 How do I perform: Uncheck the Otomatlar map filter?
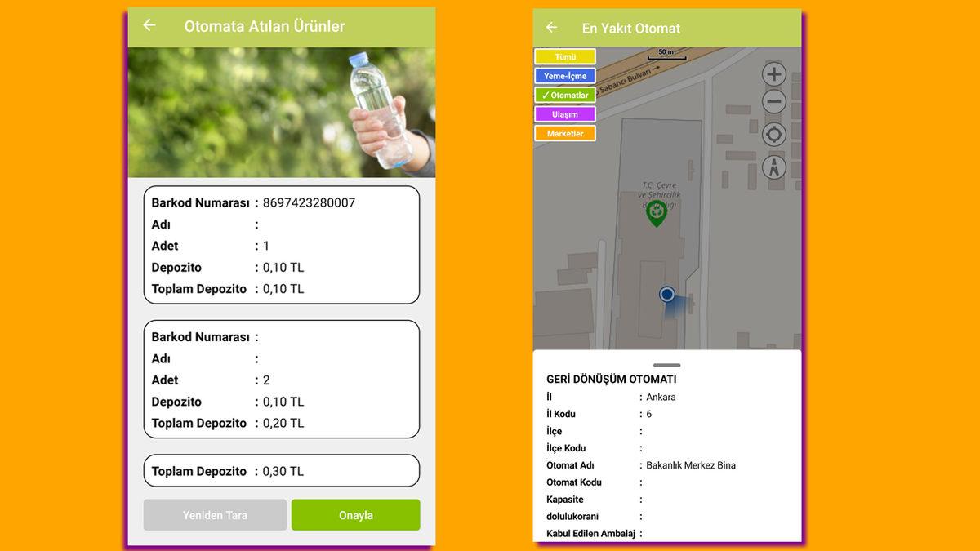[x=565, y=96]
